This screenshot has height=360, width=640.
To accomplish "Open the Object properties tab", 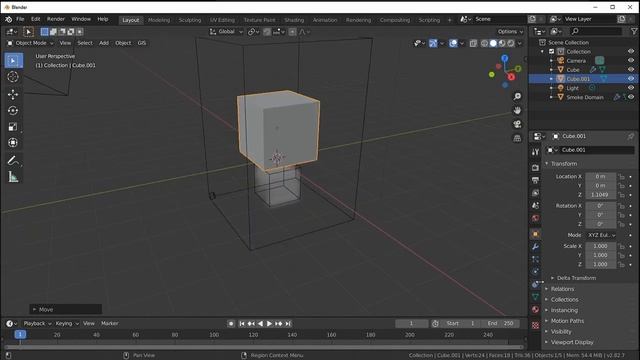I will (536, 234).
